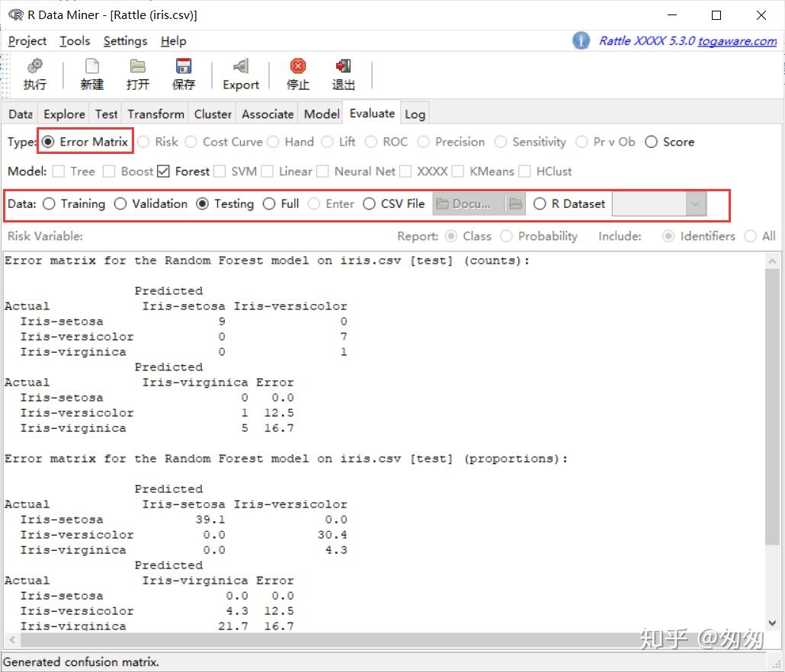Viewport: 785px width, 672px height.
Task: Switch to the Log tab
Action: [x=415, y=114]
